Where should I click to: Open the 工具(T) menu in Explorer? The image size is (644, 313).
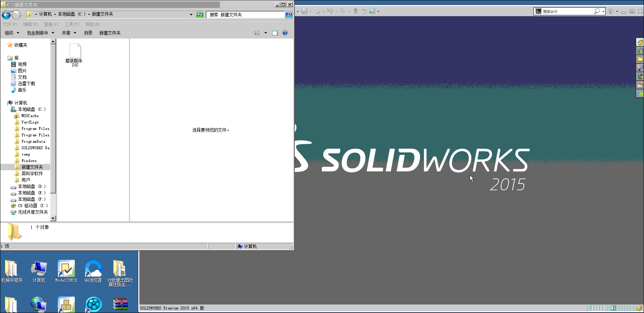(x=72, y=24)
